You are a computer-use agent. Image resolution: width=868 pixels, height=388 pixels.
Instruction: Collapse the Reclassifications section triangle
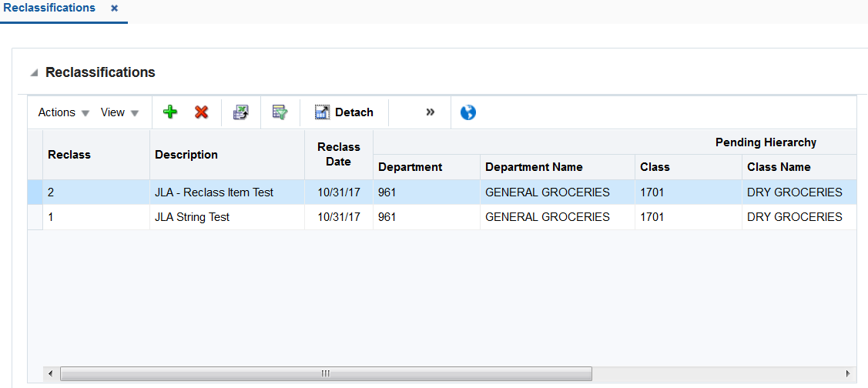35,73
